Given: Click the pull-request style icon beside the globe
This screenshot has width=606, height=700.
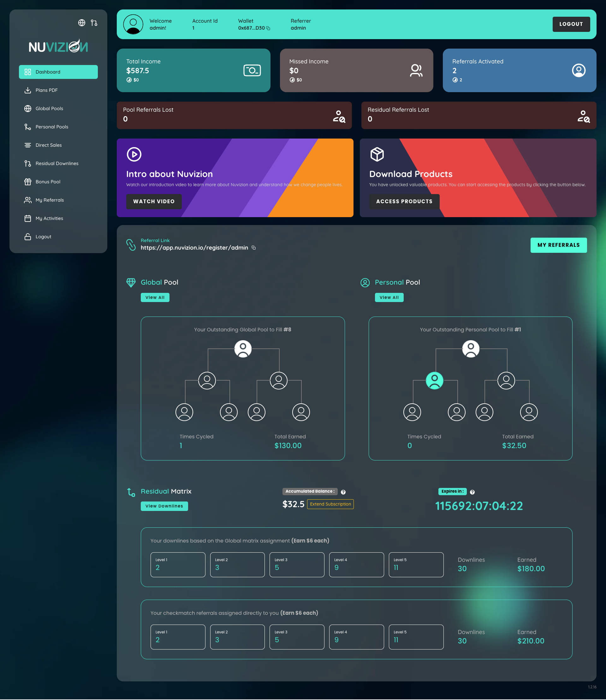Looking at the screenshot, I should pos(94,23).
